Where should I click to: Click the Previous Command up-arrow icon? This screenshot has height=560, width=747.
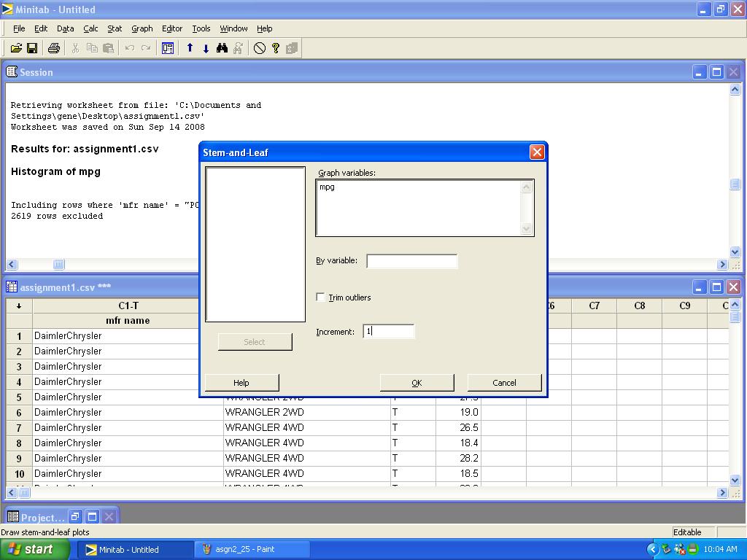pyautogui.click(x=190, y=48)
